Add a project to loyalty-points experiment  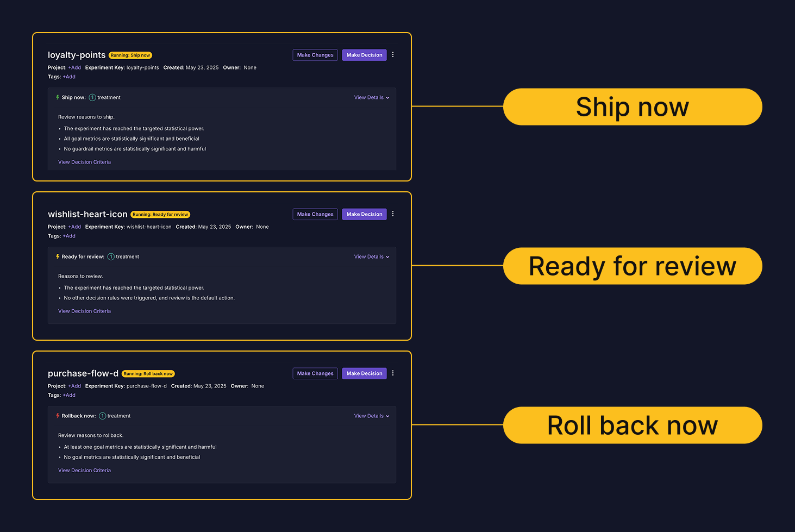click(74, 68)
